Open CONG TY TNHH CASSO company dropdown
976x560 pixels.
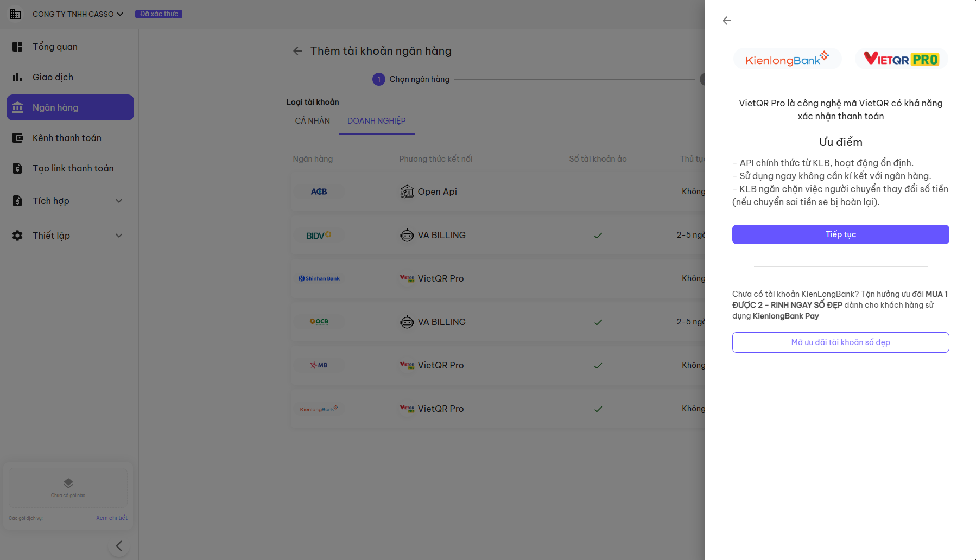(x=78, y=14)
